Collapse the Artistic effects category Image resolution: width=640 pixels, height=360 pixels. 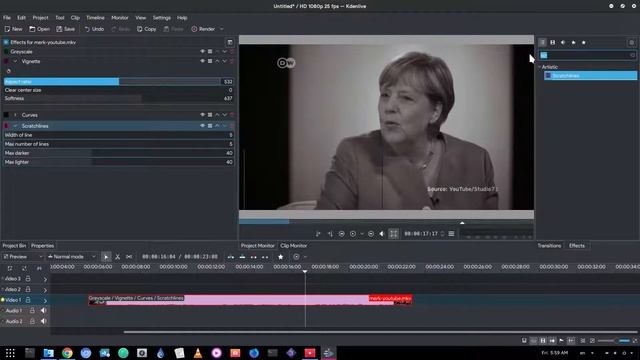539,67
